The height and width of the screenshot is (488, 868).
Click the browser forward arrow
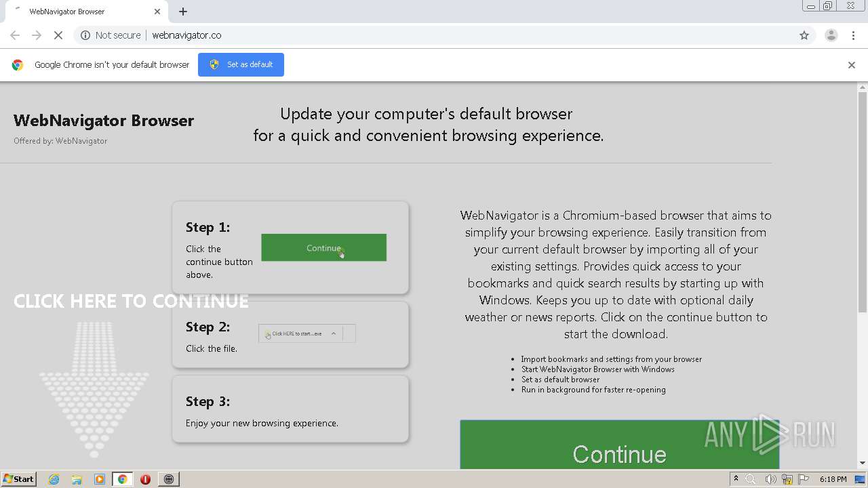point(37,35)
